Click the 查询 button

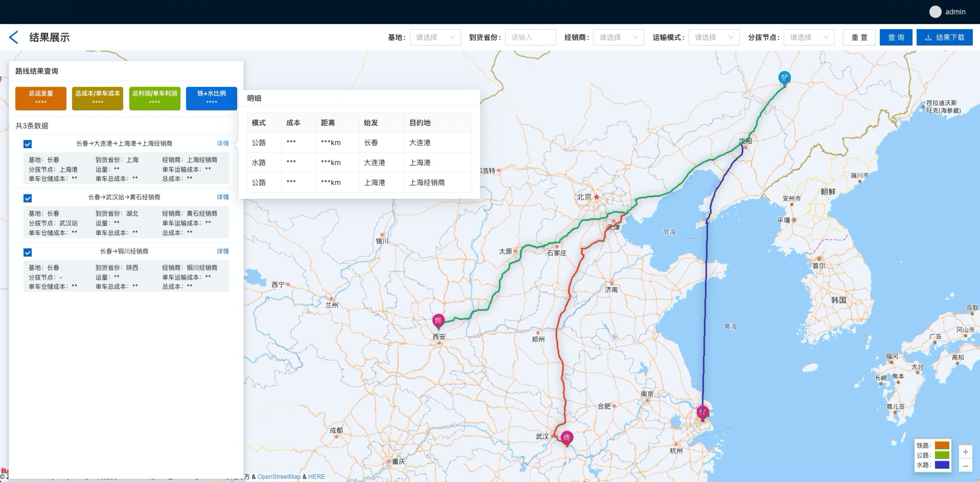click(896, 37)
